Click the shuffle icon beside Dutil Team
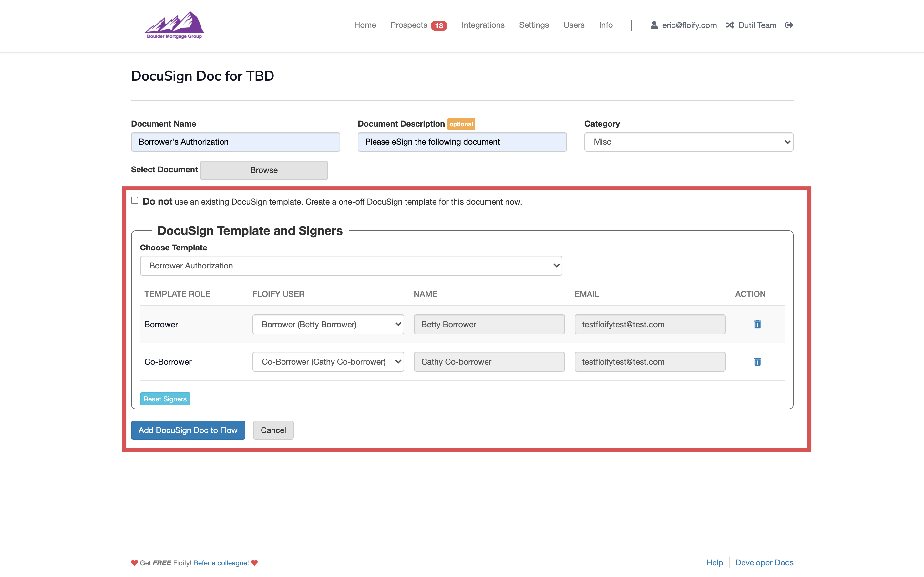Image resolution: width=924 pixels, height=577 pixels. click(x=729, y=25)
